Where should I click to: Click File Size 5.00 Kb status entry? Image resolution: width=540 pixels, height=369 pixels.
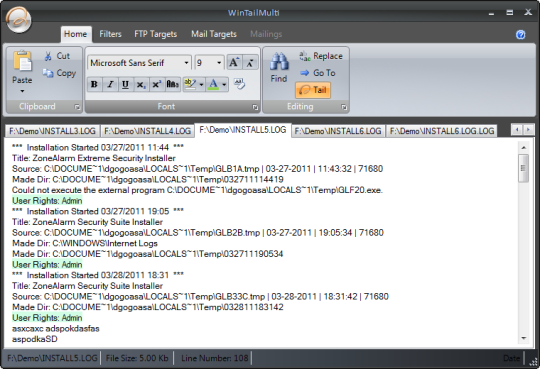click(x=137, y=358)
